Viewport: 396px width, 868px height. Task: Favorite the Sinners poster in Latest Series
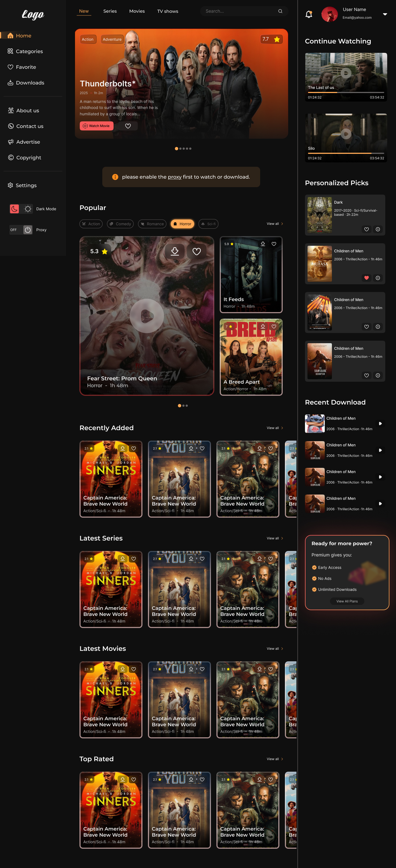pos(134,559)
